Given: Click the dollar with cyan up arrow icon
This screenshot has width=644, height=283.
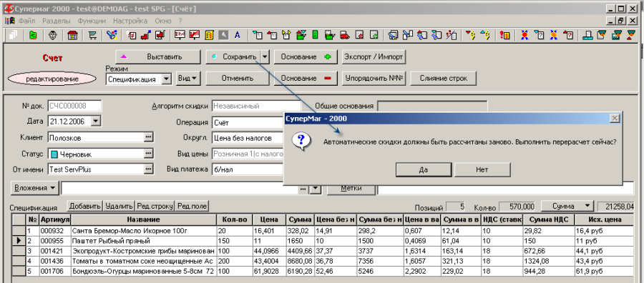Looking at the screenshot, I should click(485, 35).
